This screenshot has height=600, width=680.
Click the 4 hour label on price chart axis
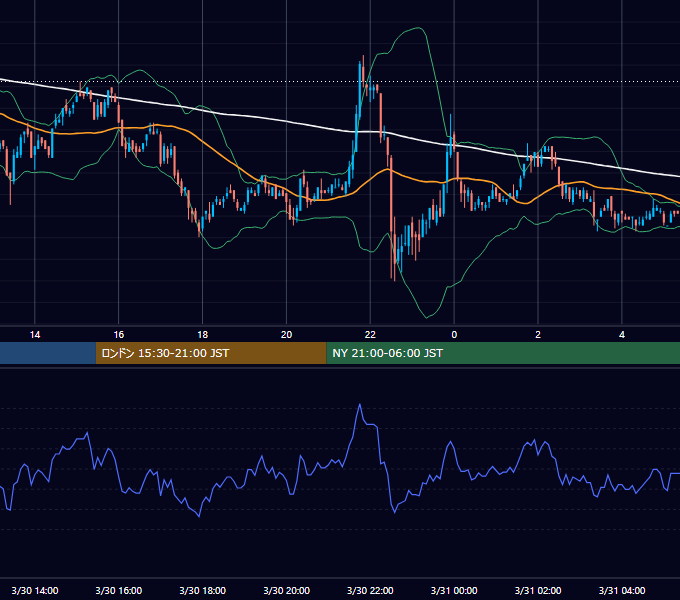click(x=622, y=335)
